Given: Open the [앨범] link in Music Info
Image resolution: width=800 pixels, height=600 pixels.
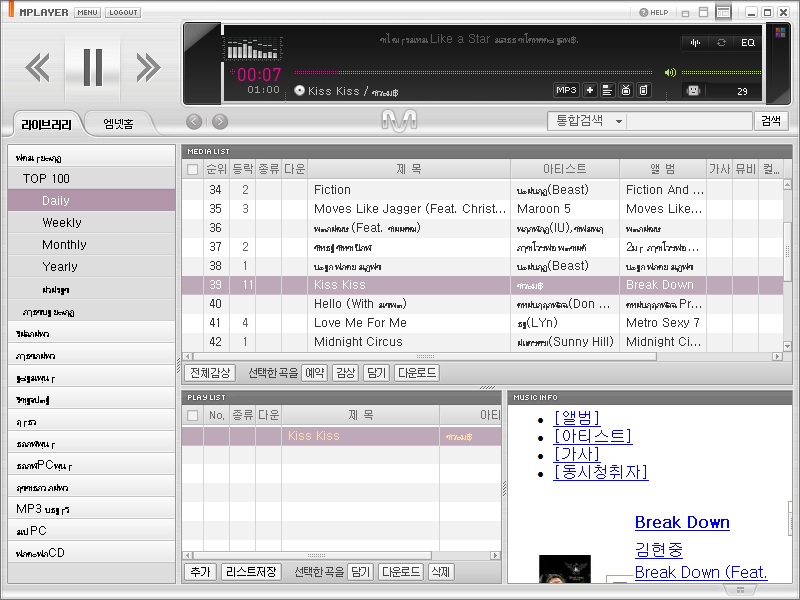Looking at the screenshot, I should coord(577,418).
